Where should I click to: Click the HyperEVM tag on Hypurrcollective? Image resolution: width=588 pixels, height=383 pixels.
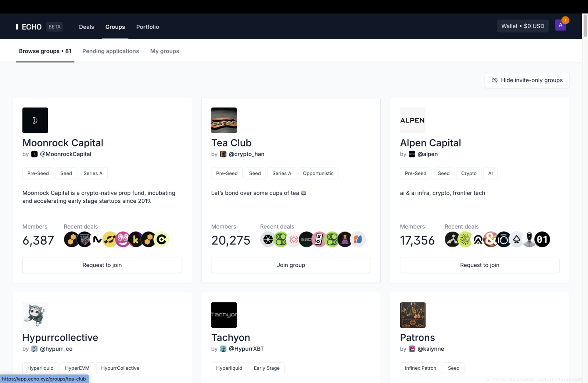(x=77, y=368)
